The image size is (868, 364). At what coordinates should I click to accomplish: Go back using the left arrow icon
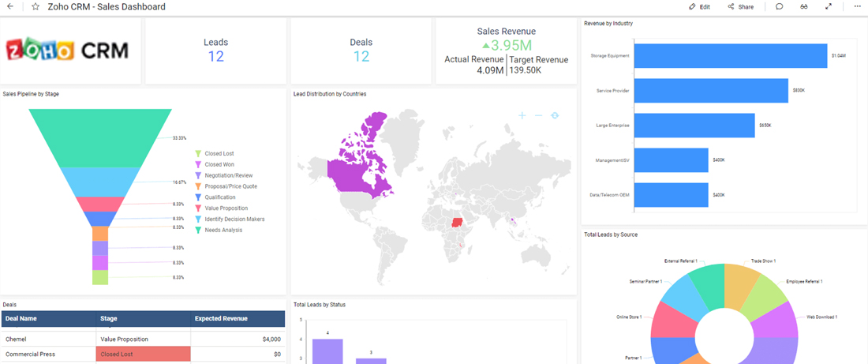coord(10,6)
